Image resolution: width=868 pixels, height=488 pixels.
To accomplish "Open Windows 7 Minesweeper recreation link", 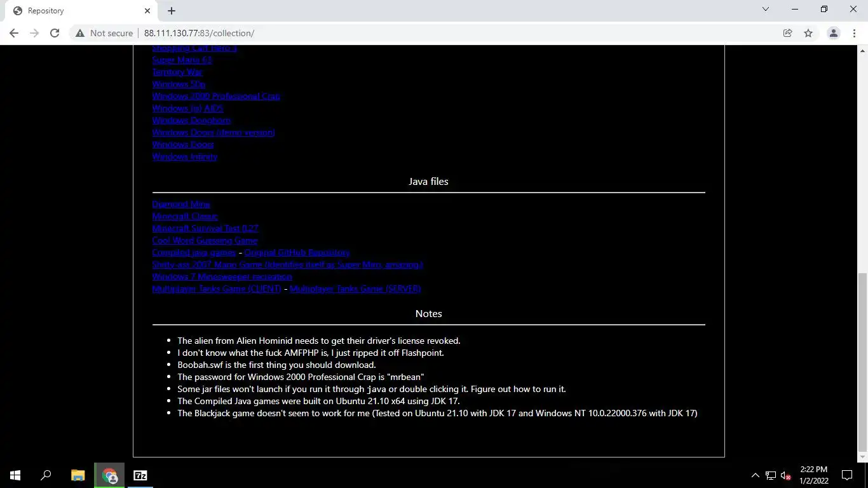I will pyautogui.click(x=222, y=276).
